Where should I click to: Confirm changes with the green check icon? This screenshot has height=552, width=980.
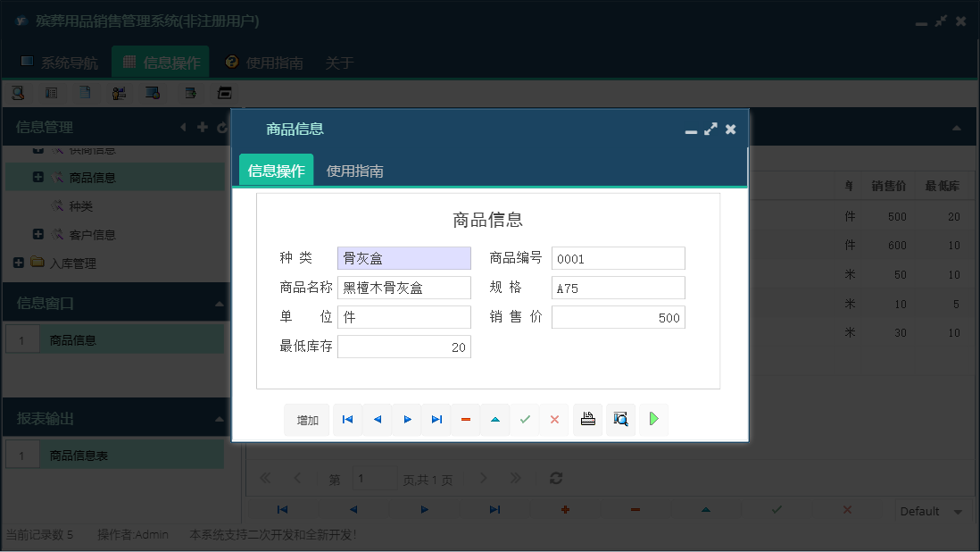click(x=525, y=419)
